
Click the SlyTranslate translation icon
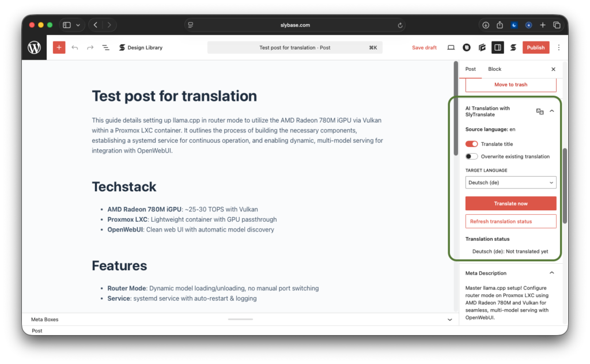coord(540,111)
